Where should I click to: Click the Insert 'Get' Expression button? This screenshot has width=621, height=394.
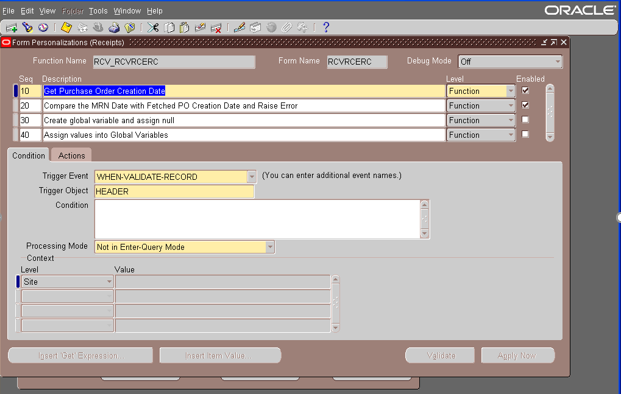click(x=80, y=356)
